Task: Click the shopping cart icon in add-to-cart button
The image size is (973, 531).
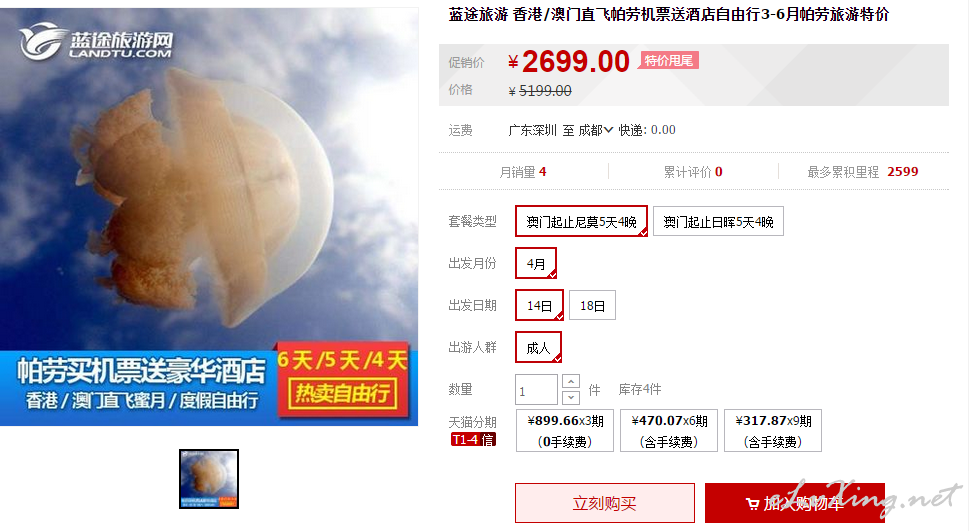Action: tap(752, 504)
